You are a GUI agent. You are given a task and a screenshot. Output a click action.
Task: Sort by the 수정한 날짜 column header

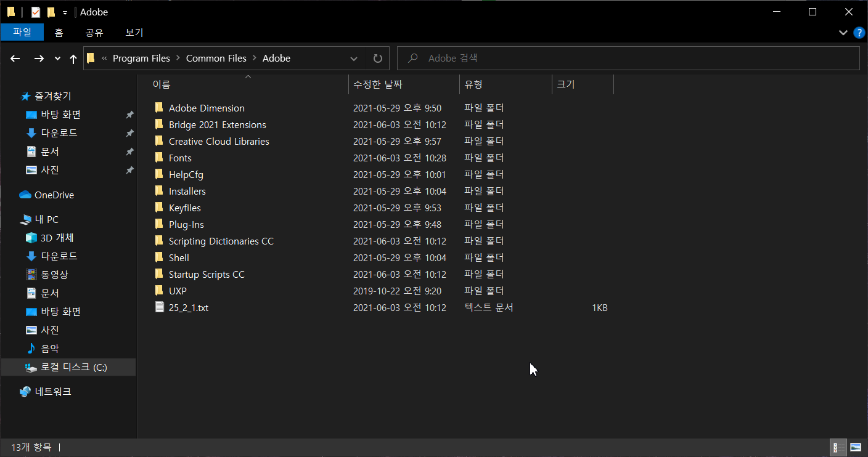tap(404, 84)
